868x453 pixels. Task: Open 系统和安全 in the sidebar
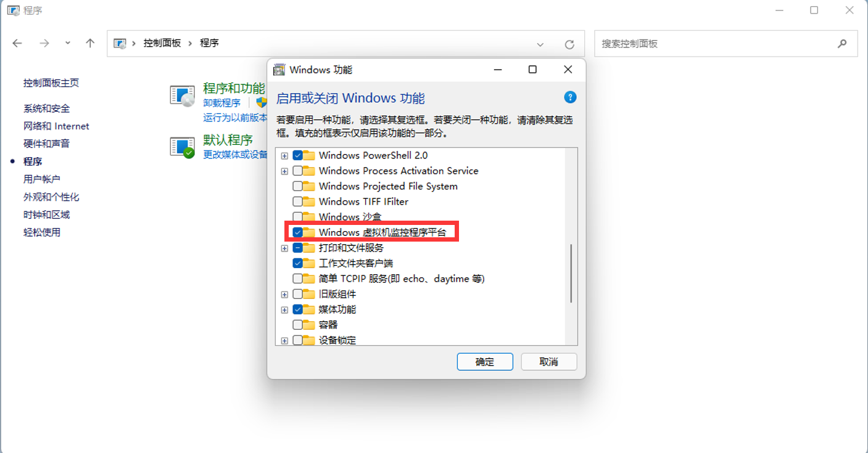click(47, 108)
